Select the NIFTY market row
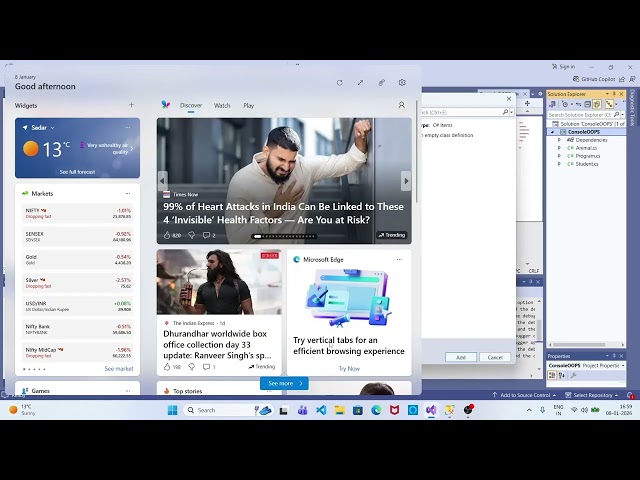The height and width of the screenshot is (480, 640). pyautogui.click(x=78, y=213)
